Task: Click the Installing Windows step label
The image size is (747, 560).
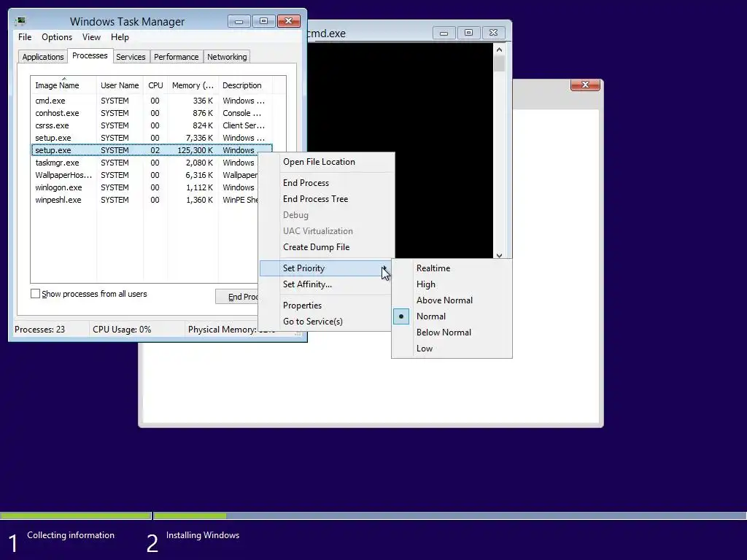Action: (203, 535)
